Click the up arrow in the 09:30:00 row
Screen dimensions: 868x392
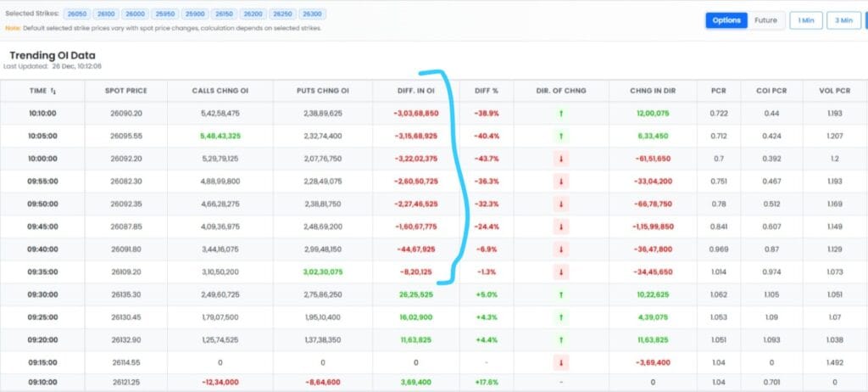pyautogui.click(x=560, y=295)
